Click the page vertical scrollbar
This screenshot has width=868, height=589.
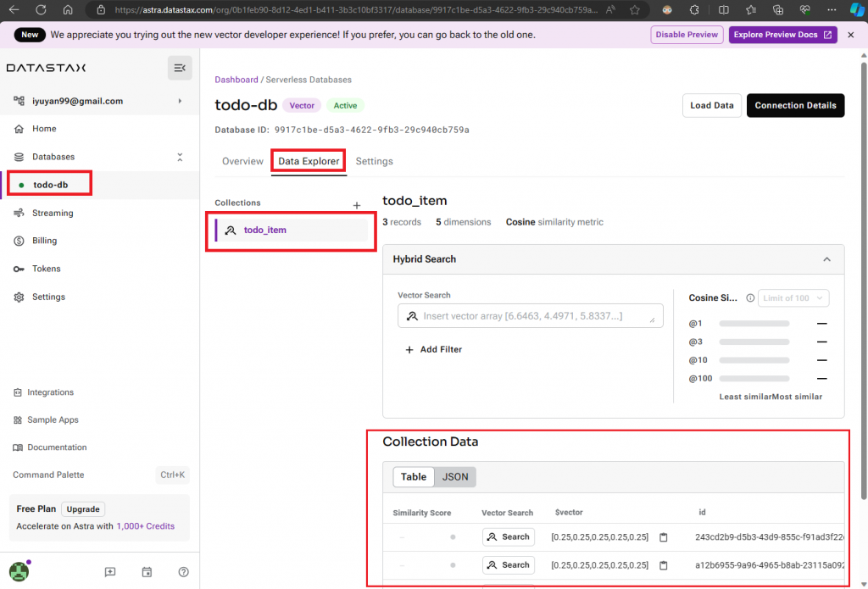click(x=864, y=281)
